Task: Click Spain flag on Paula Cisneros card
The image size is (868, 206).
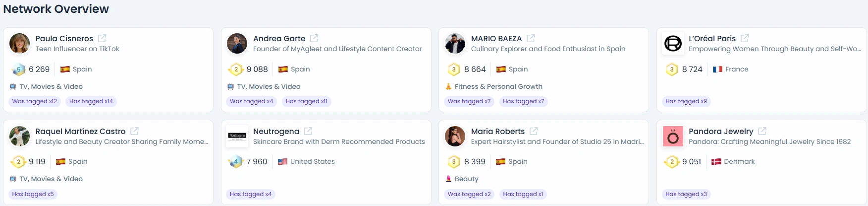Action: [x=65, y=69]
